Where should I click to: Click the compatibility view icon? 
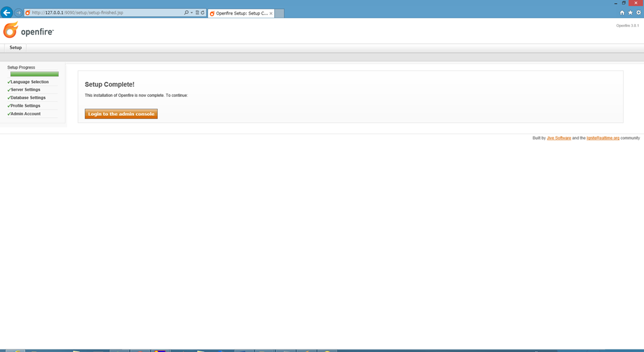(x=197, y=13)
